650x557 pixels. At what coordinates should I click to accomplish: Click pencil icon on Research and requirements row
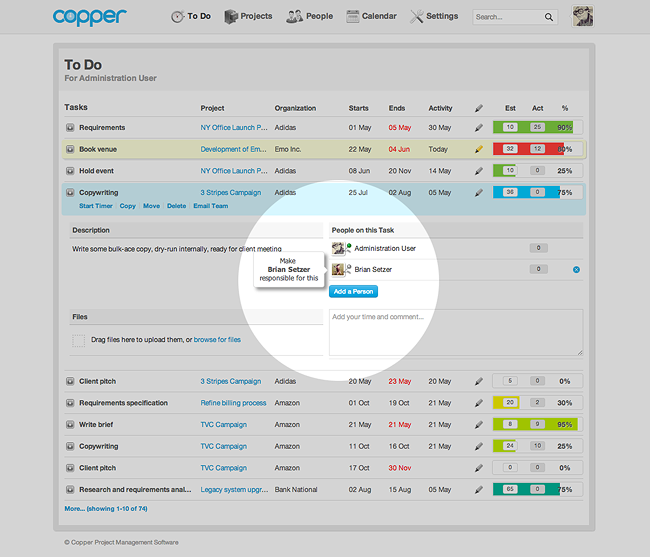coord(479,490)
